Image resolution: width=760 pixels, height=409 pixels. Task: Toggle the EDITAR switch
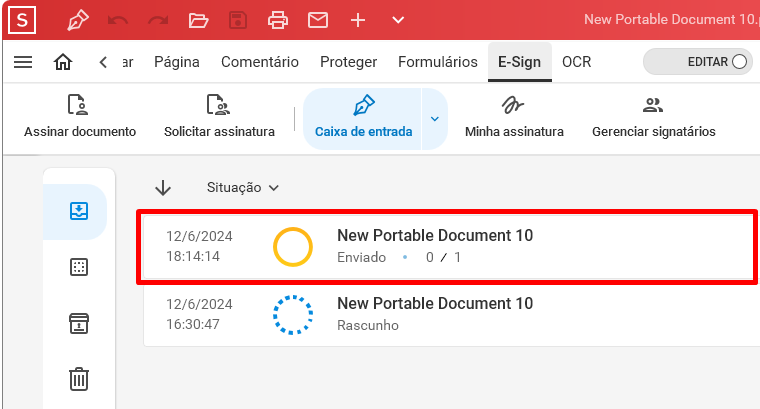[698, 62]
